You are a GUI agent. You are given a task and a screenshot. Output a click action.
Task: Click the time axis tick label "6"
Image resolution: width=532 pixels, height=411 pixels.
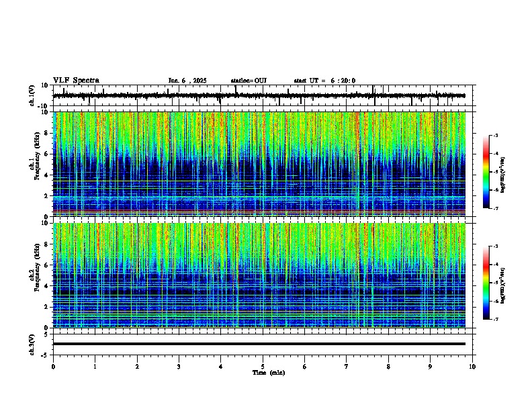305,367
